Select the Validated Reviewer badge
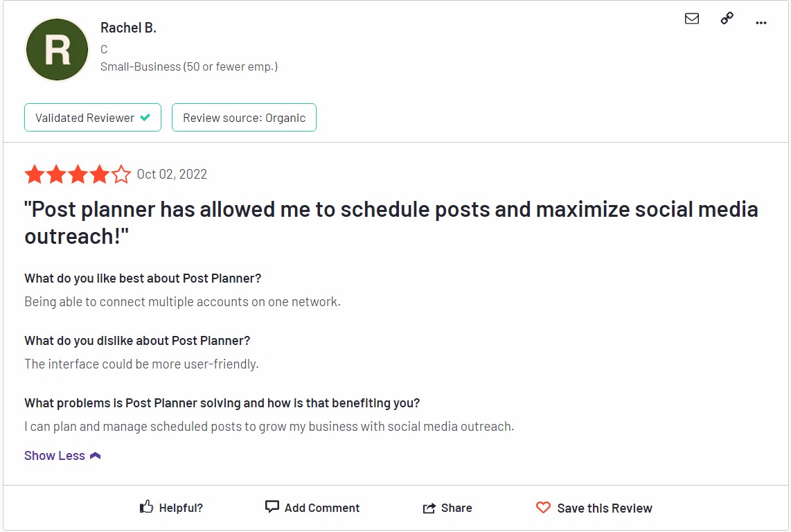 (x=92, y=117)
